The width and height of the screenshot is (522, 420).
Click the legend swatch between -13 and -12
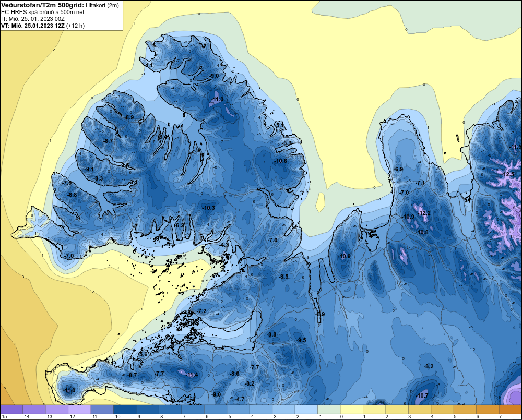pos(57,410)
